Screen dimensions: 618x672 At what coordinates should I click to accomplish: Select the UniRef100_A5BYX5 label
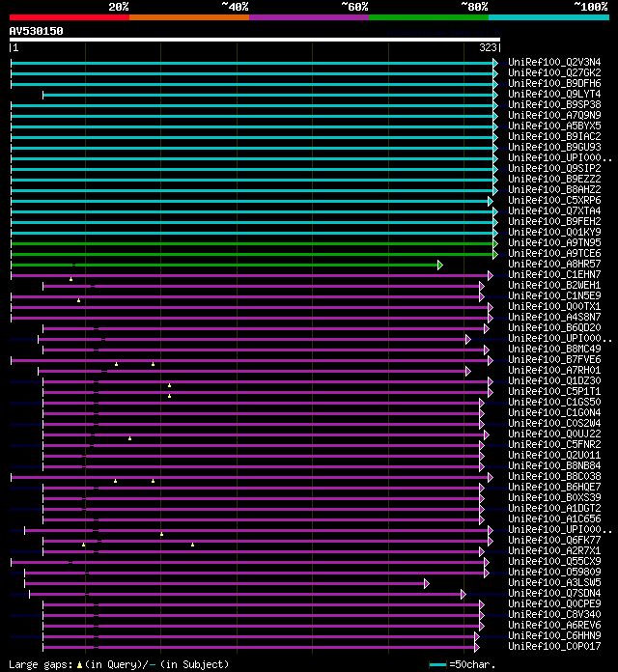pyautogui.click(x=554, y=126)
